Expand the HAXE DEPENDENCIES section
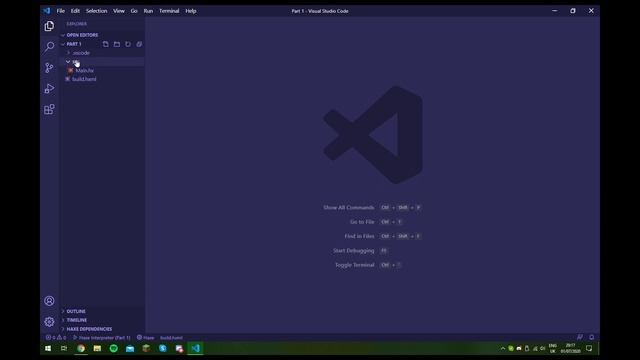640x360 pixels. pyautogui.click(x=102, y=329)
